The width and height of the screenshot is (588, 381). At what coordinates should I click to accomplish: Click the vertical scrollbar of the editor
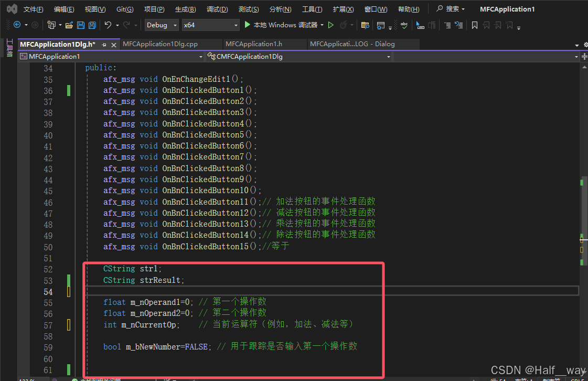tap(584, 219)
